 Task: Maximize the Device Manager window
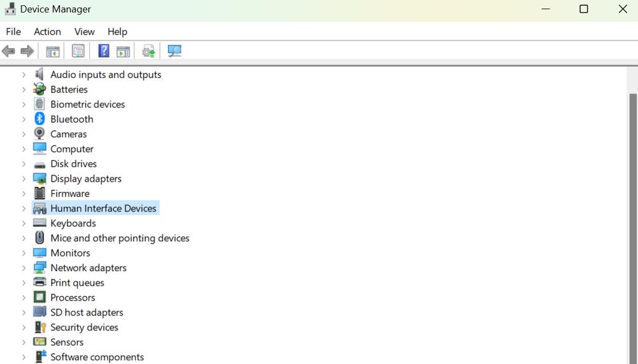click(x=584, y=9)
